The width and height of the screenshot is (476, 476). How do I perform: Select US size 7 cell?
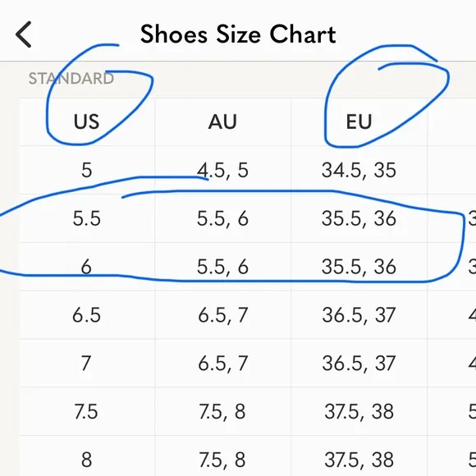[x=86, y=363]
